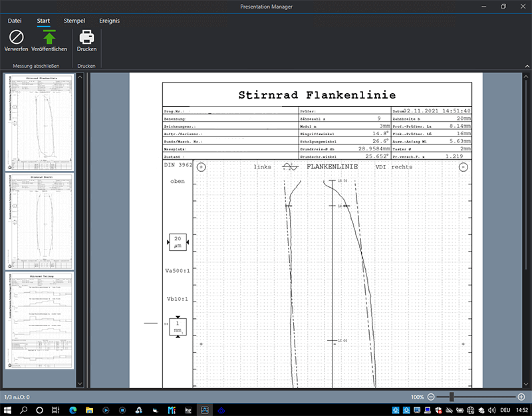Click the zoom out minus button
The image size is (532, 416).
coord(431,397)
